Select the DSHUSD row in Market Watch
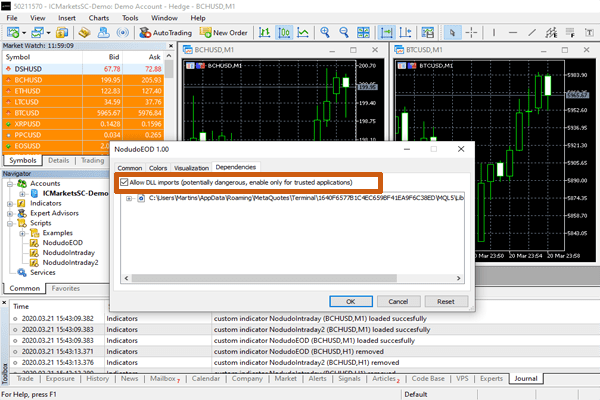This screenshot has height=400, width=600. pos(83,69)
